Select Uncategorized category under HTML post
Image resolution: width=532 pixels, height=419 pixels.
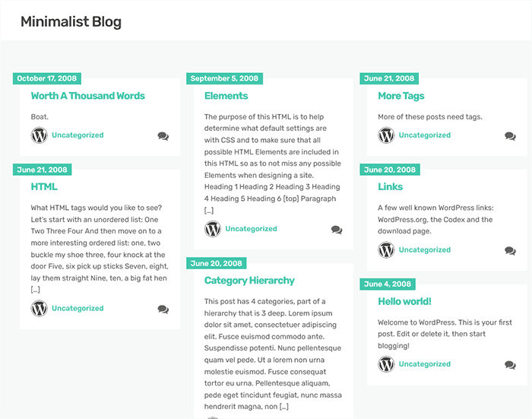click(x=78, y=309)
